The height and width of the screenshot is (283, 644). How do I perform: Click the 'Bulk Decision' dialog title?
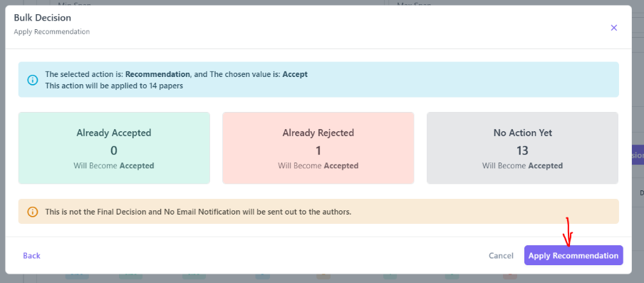(42, 18)
